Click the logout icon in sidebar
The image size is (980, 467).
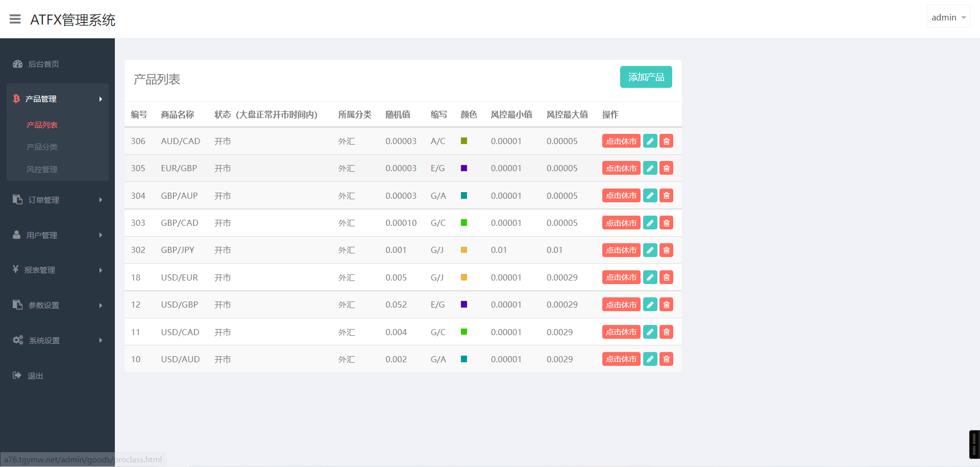[17, 376]
